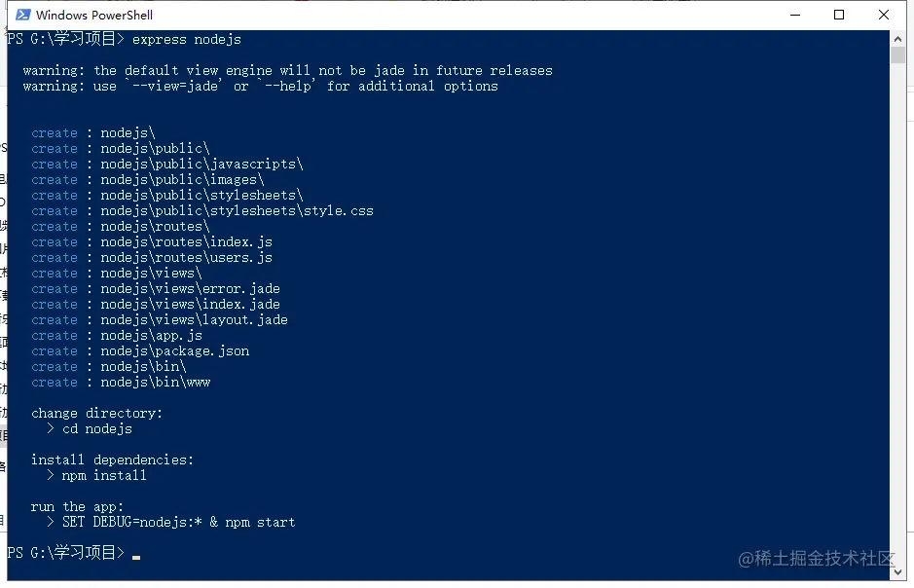
Task: Click the scrollbar up arrow
Action: tap(897, 39)
